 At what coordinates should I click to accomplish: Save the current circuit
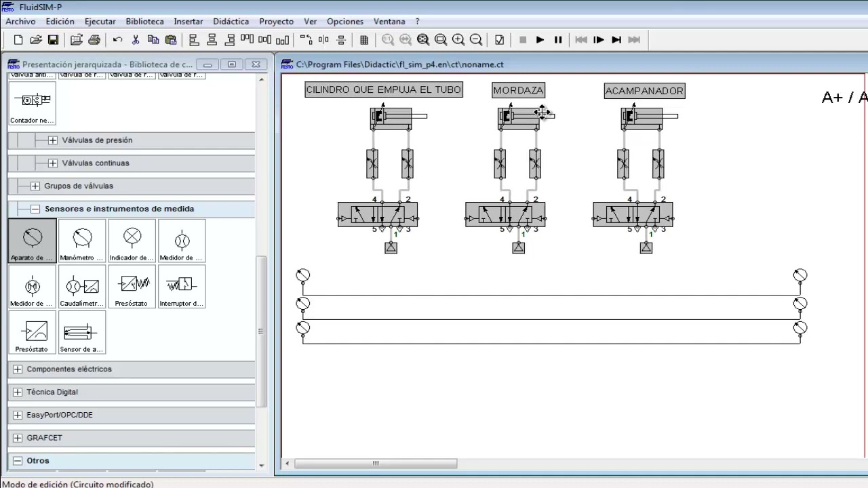[53, 40]
